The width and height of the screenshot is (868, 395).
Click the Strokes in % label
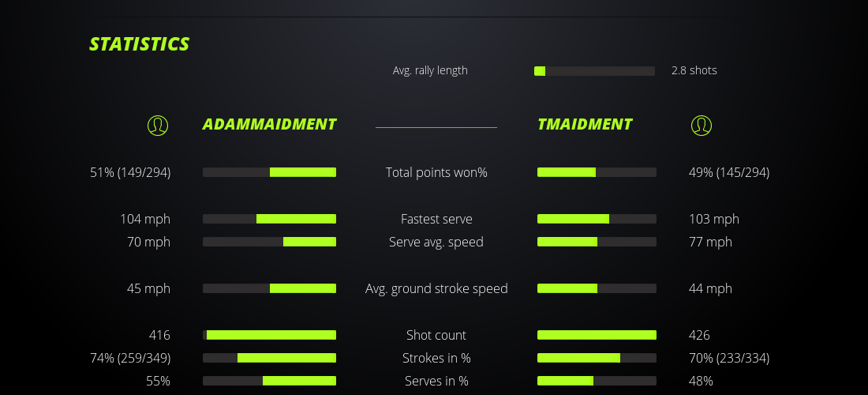(x=436, y=358)
